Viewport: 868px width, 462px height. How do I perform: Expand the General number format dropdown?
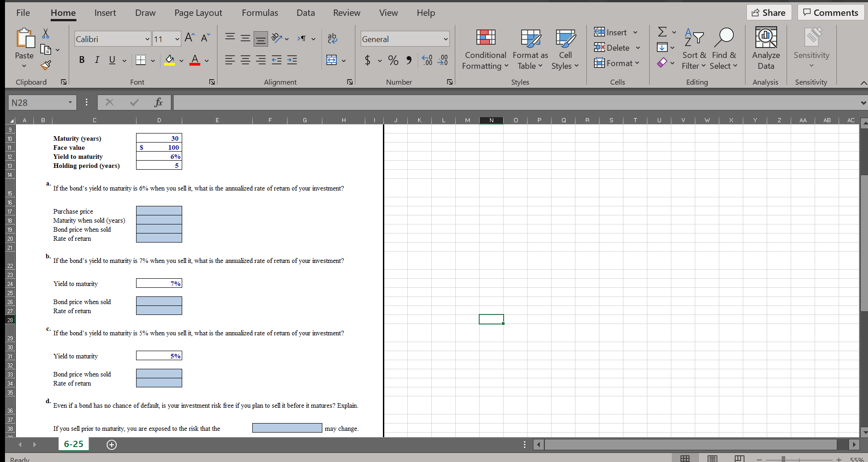tap(446, 39)
